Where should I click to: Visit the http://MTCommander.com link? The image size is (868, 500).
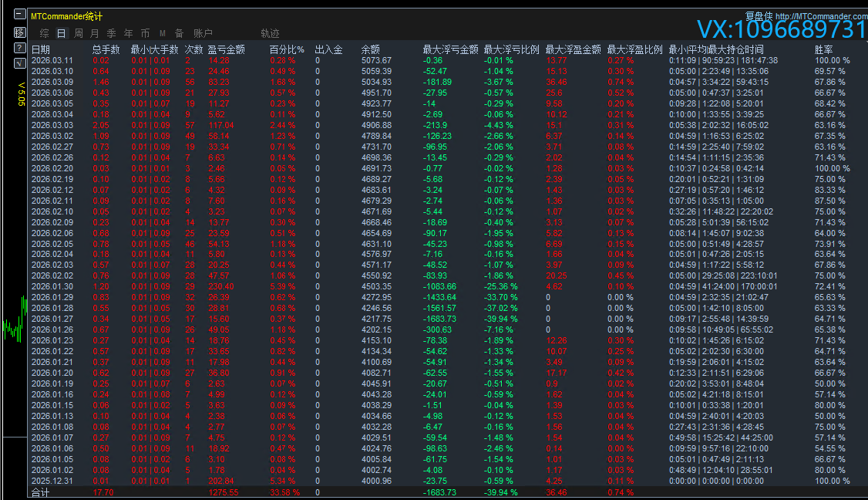(820, 16)
